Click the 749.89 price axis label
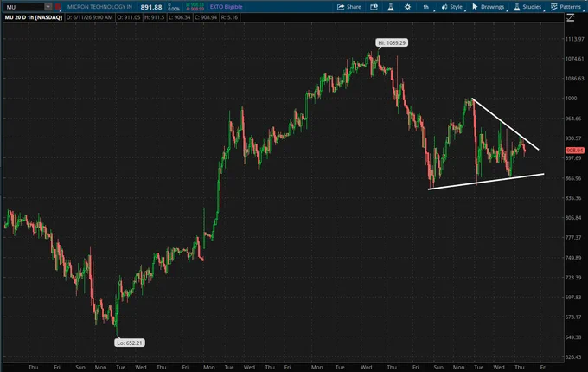The image size is (588, 372). (573, 258)
